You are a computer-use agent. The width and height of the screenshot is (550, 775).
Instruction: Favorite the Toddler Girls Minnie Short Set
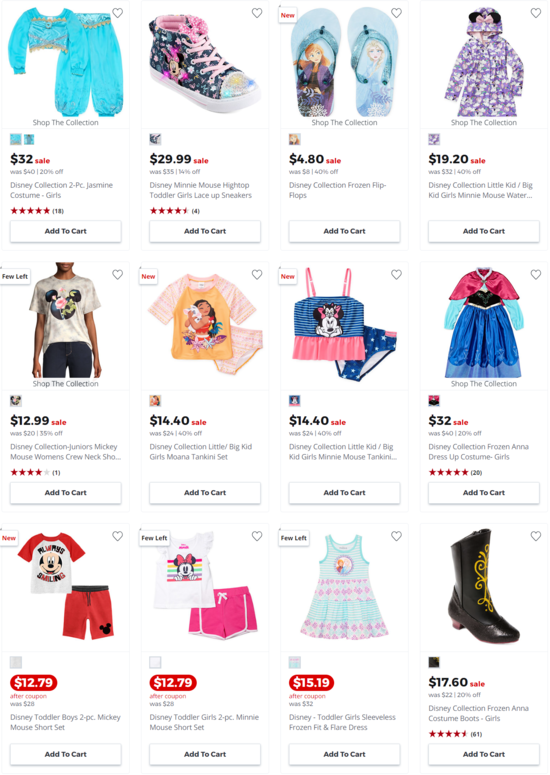pos(257,536)
